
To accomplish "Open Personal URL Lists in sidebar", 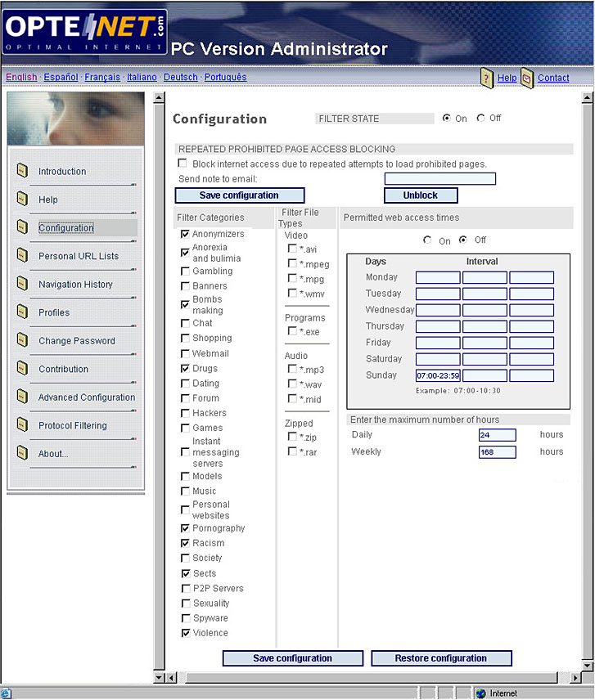I will click(x=79, y=256).
